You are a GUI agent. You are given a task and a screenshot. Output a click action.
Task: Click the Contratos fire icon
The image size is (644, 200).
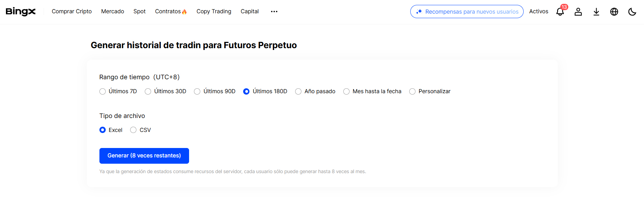point(184,12)
